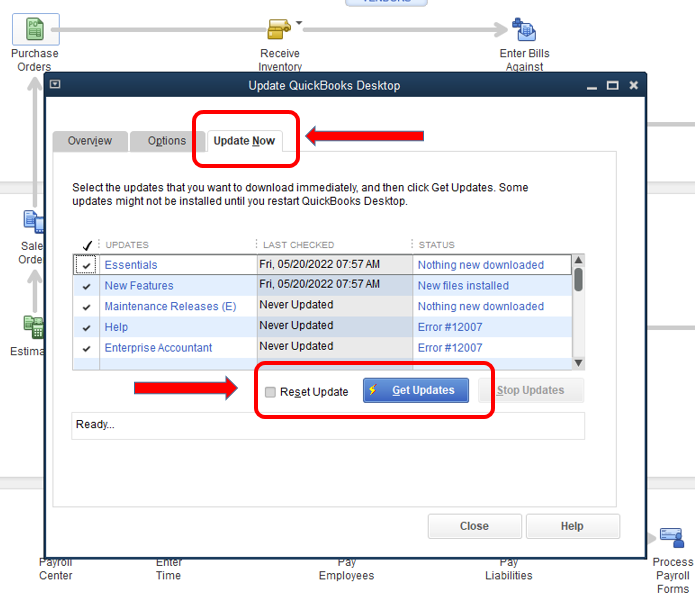Minimize the Update QuickBooks Desktop window
Viewport: 695px width, 600px height.
(592, 86)
